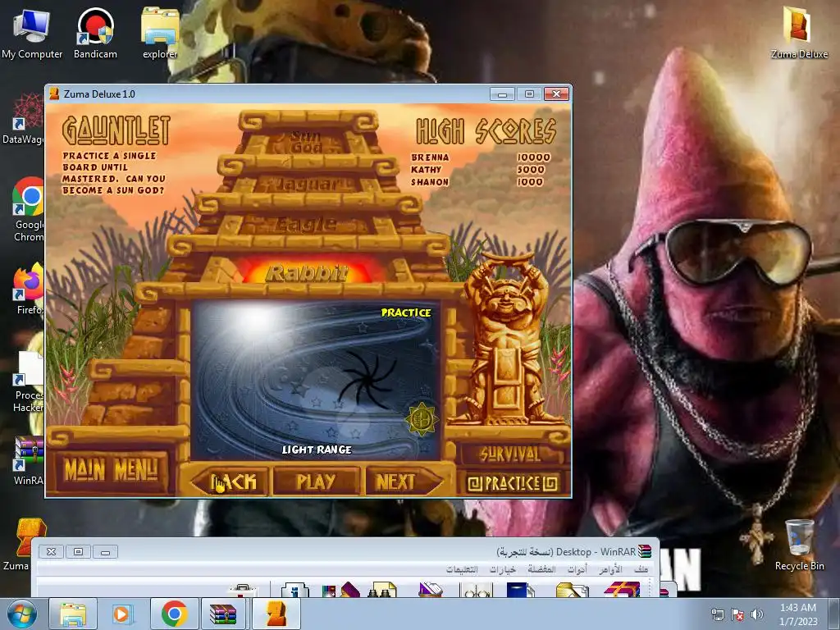
Task: Select the Jaguar level on the temple
Action: pos(308,185)
